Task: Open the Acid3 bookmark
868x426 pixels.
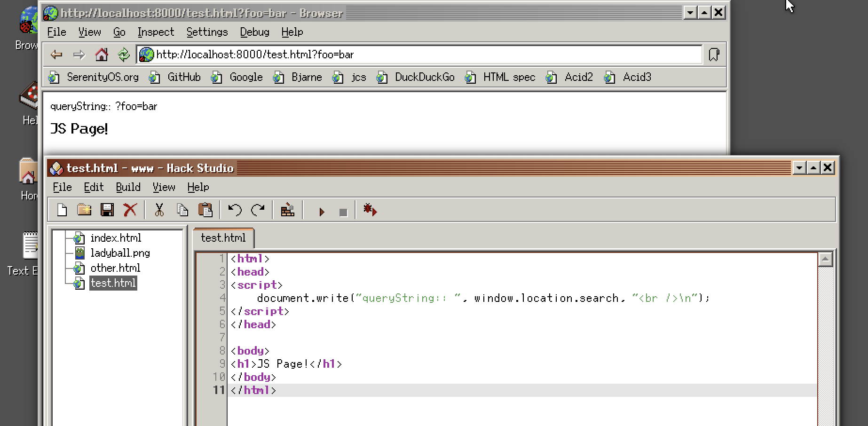Action: pos(628,77)
